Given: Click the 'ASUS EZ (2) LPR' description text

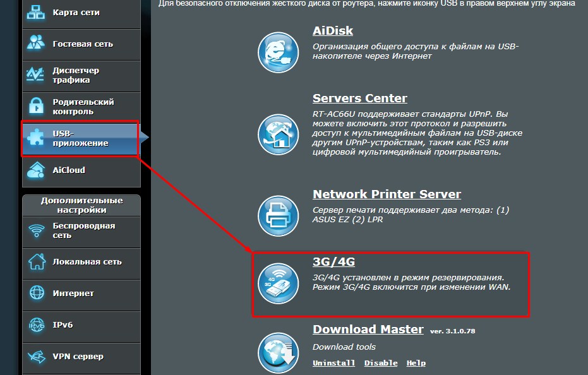Looking at the screenshot, I should pyautogui.click(x=347, y=219).
